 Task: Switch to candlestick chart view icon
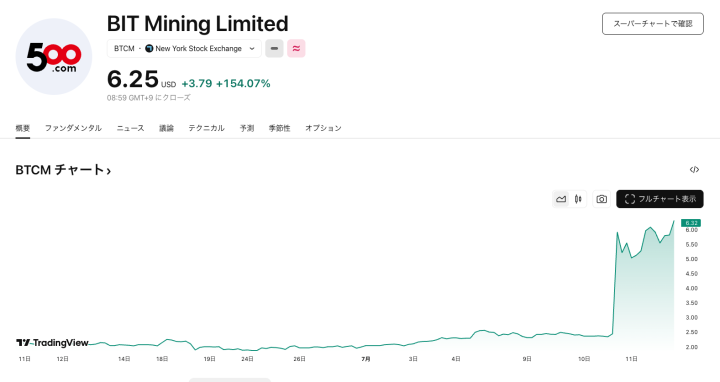(578, 199)
